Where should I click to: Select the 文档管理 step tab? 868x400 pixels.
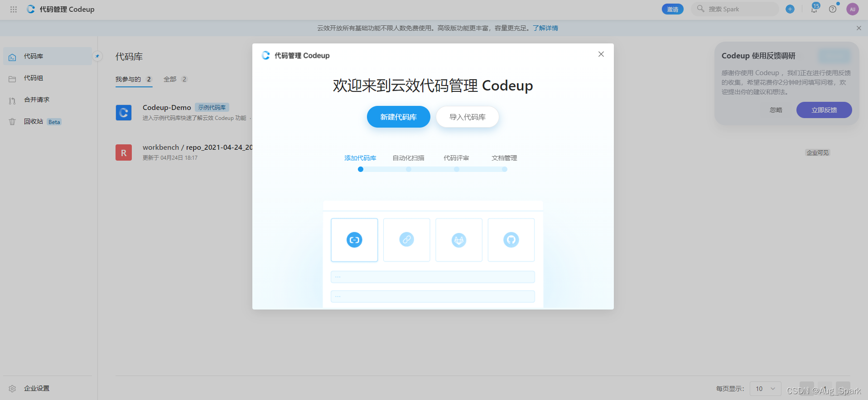coord(504,158)
